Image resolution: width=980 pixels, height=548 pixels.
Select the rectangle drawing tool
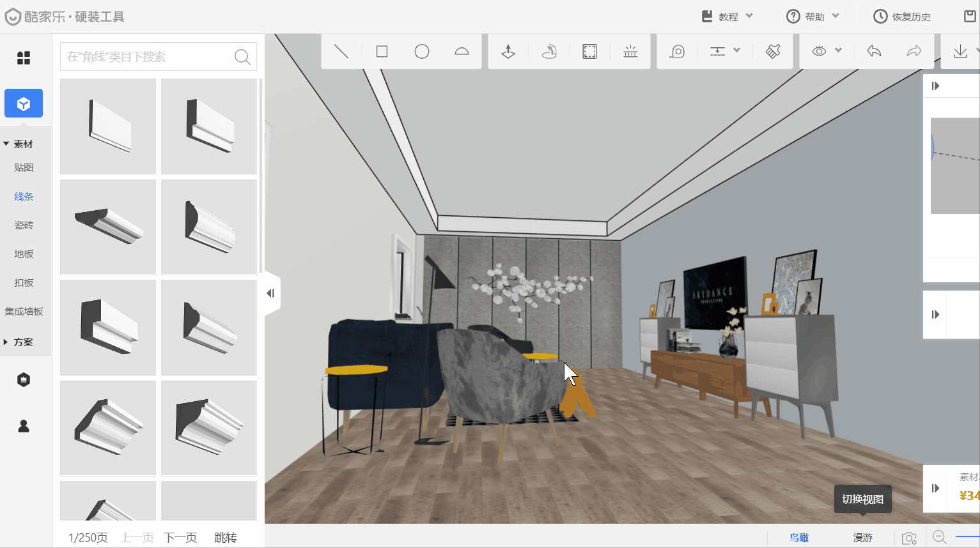click(x=382, y=51)
